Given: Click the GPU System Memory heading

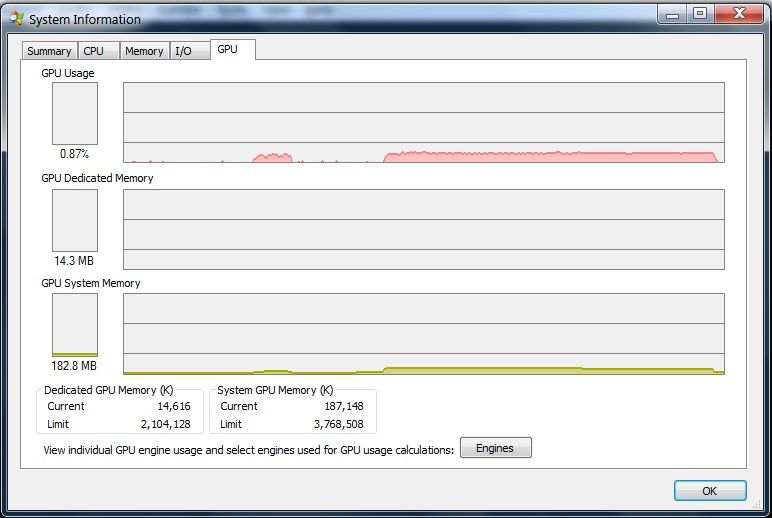Looking at the screenshot, I should tap(91, 283).
